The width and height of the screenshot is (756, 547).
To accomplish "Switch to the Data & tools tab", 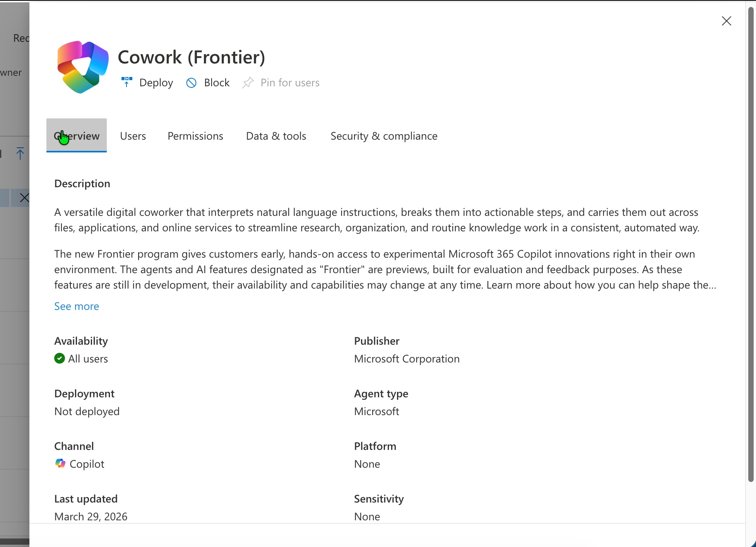I will coord(275,136).
